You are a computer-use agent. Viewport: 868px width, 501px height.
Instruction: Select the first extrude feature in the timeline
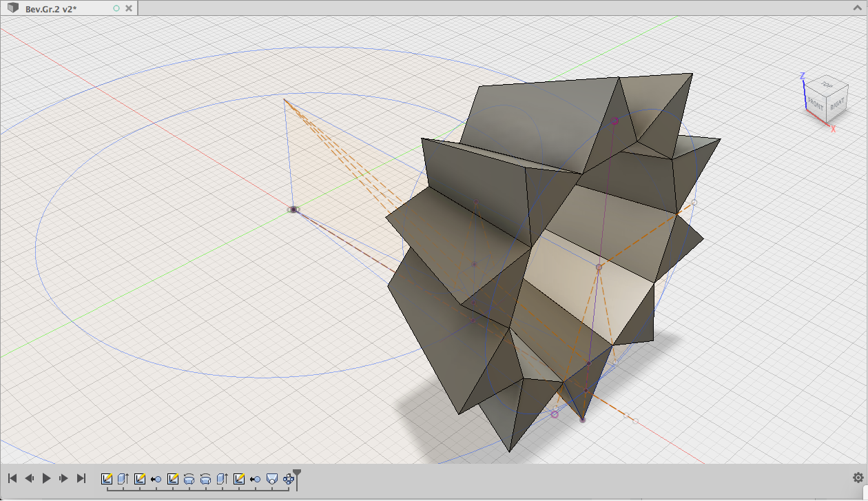(123, 478)
